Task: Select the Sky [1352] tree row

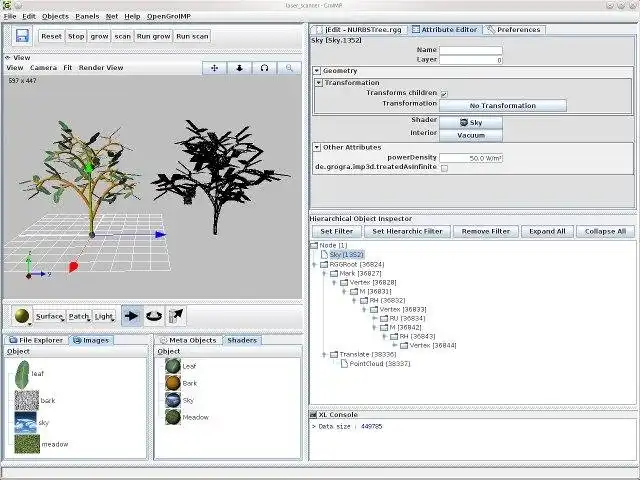Action: coord(347,254)
